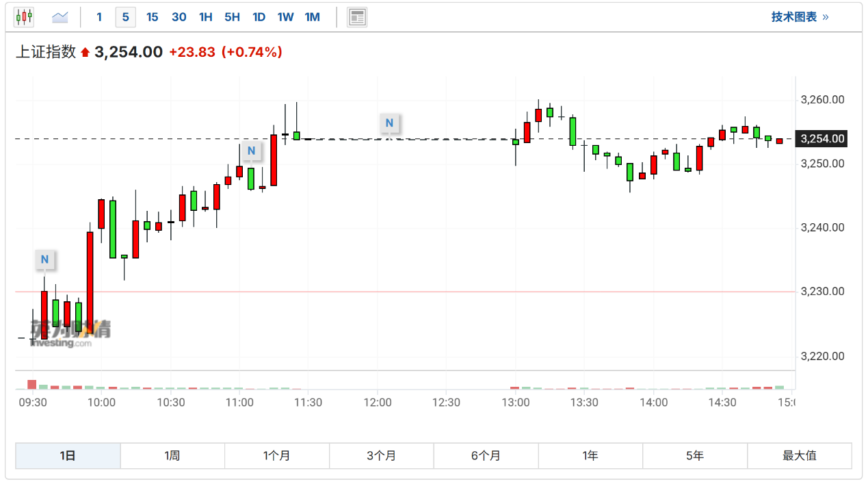Set interval to 1 minute
Viewport: 868px width, 484px height.
99,17
